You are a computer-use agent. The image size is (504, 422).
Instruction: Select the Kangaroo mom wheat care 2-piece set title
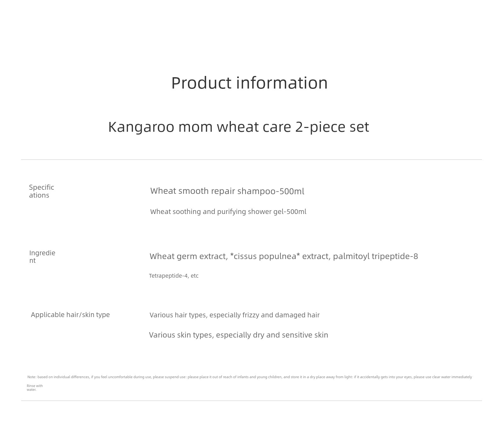tap(238, 127)
